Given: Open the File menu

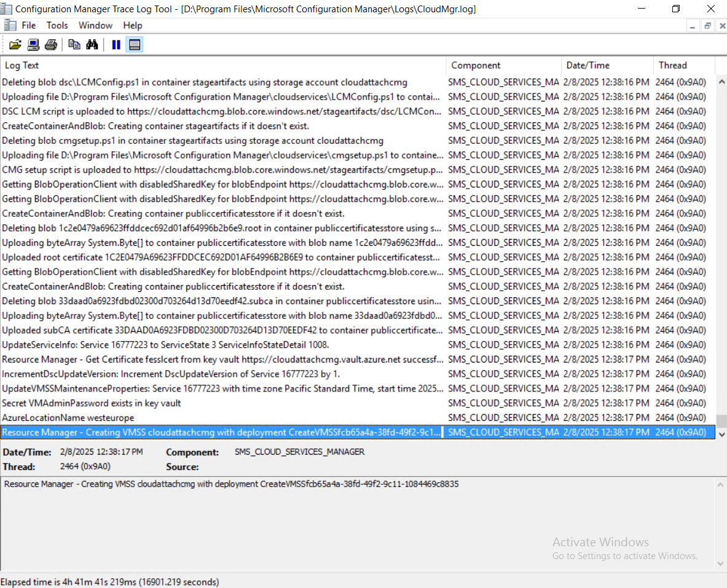Looking at the screenshot, I should (29, 26).
